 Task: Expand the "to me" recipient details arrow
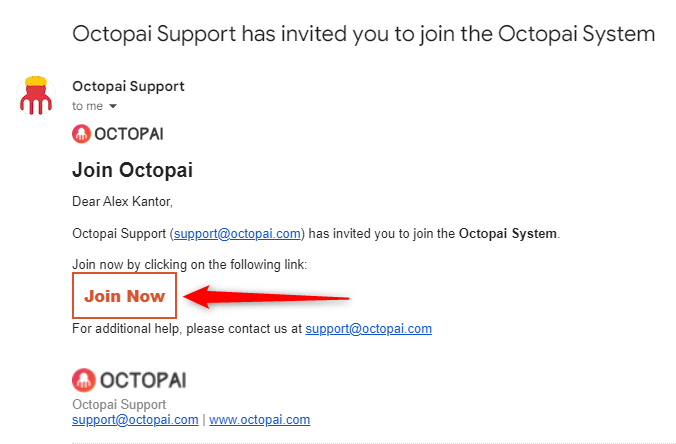coord(113,106)
